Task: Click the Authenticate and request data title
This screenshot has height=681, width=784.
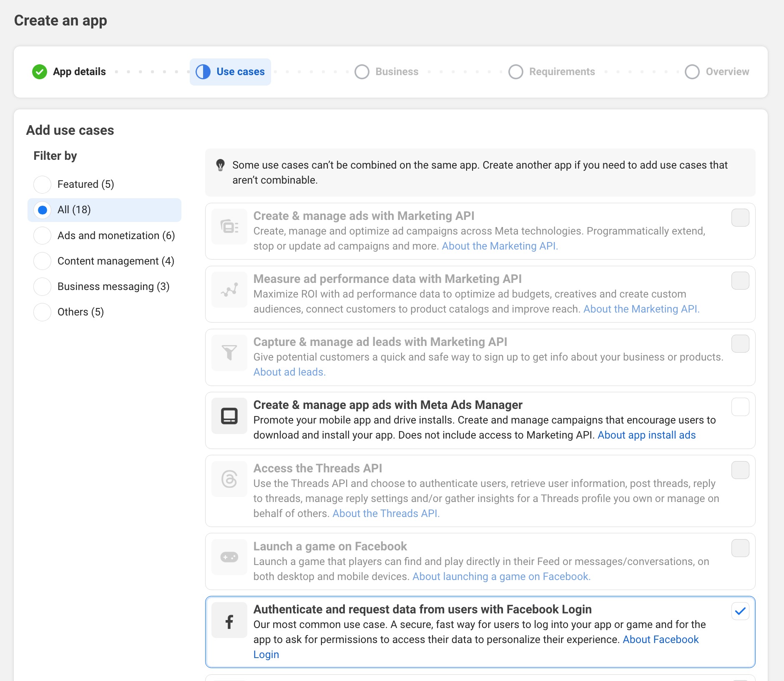Action: (422, 610)
